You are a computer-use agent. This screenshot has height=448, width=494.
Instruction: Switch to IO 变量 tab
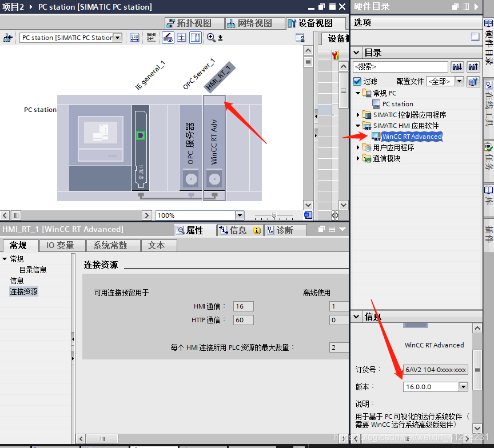[62, 245]
